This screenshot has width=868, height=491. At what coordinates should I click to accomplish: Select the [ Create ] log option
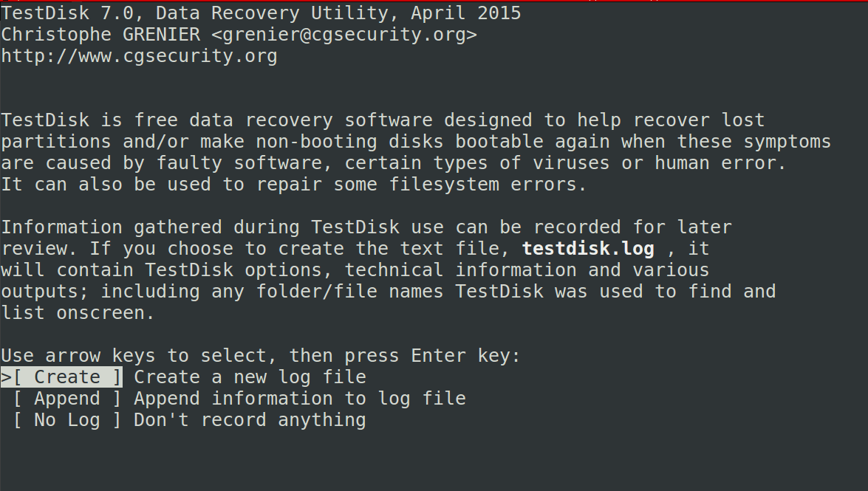click(67, 377)
